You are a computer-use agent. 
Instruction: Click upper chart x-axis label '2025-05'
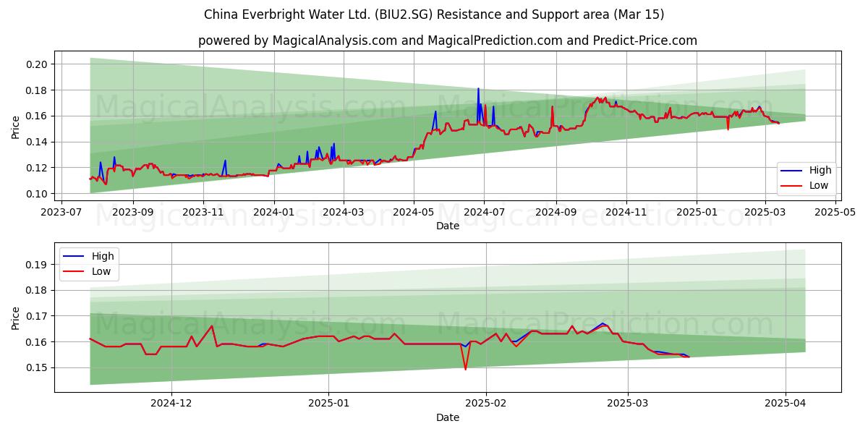[836, 213]
